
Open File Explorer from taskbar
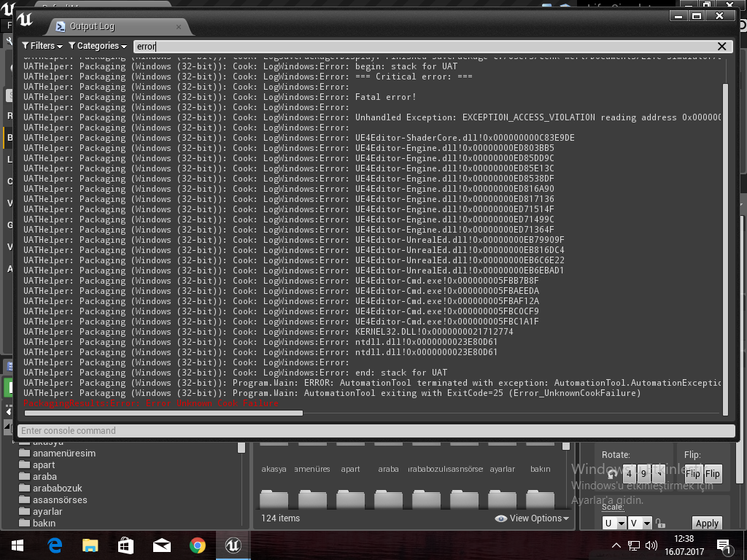90,545
